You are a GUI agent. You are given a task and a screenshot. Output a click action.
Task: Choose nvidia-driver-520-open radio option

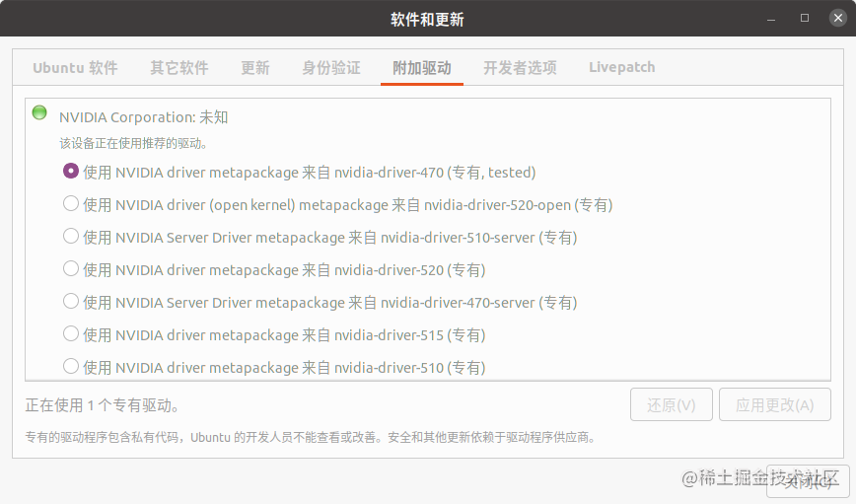click(x=71, y=204)
